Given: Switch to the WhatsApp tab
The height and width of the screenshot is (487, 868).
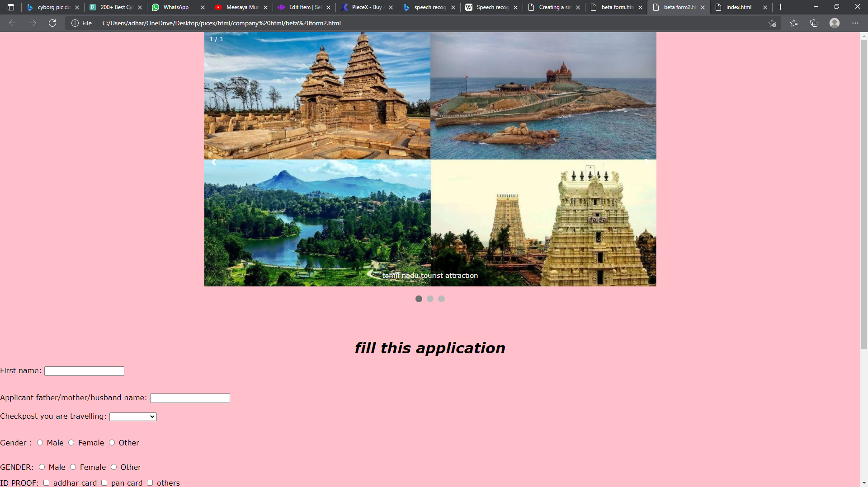Looking at the screenshot, I should tap(176, 7).
